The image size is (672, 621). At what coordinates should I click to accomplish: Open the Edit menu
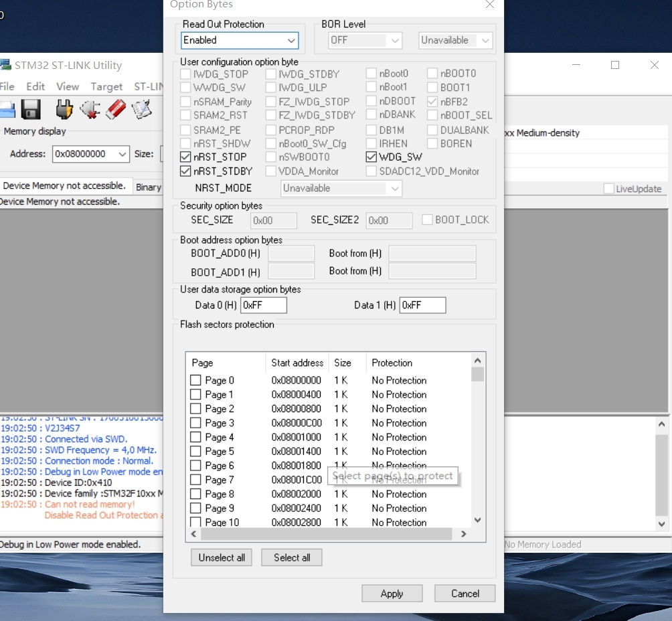pyautogui.click(x=35, y=86)
